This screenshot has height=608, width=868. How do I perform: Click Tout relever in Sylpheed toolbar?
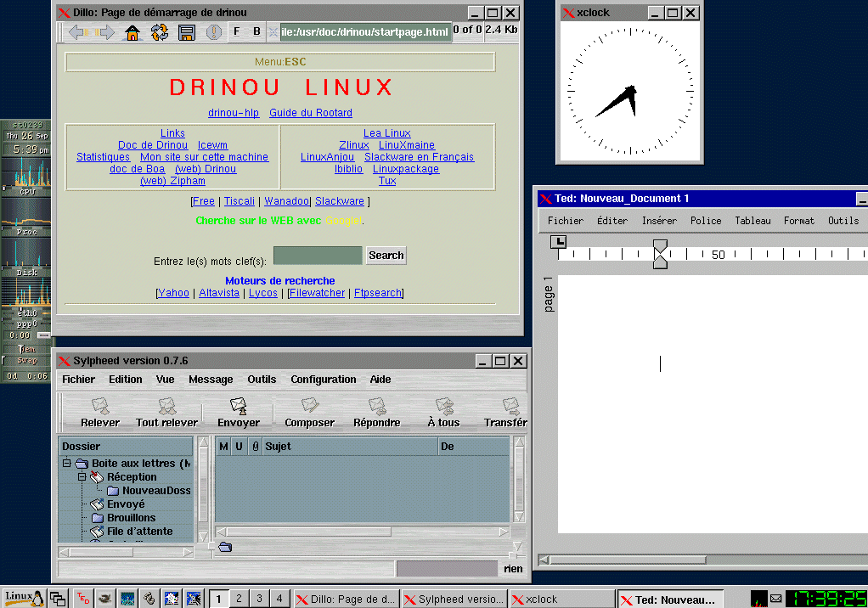[166, 413]
